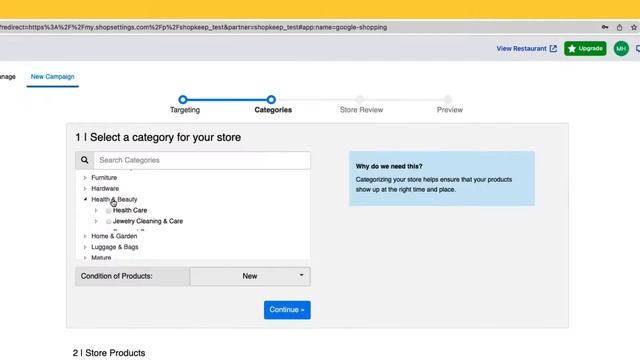Click the browser URL address bar
640x360 pixels.
coord(298,27)
